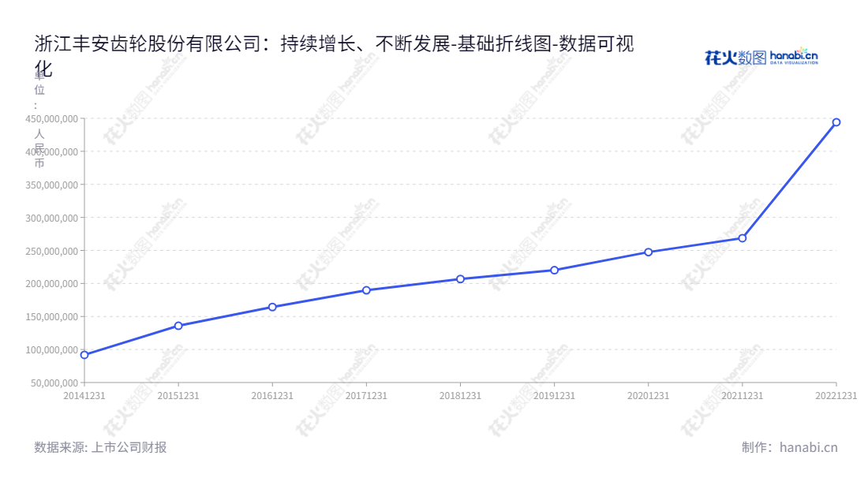The image size is (868, 489).
Task: Click the 数据来源: 上市公司财报 footer text
Action: (100, 447)
